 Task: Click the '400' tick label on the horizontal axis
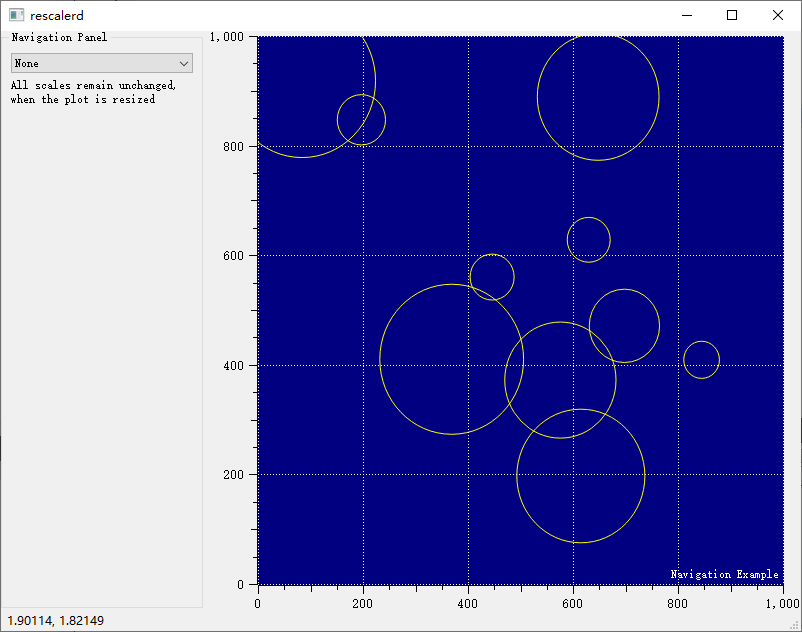[468, 604]
